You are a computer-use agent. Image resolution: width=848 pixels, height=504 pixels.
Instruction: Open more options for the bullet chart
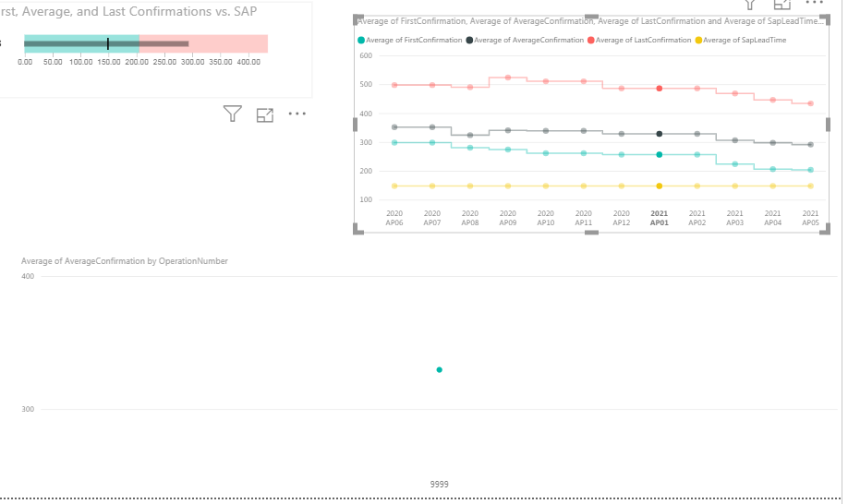pos(297,114)
